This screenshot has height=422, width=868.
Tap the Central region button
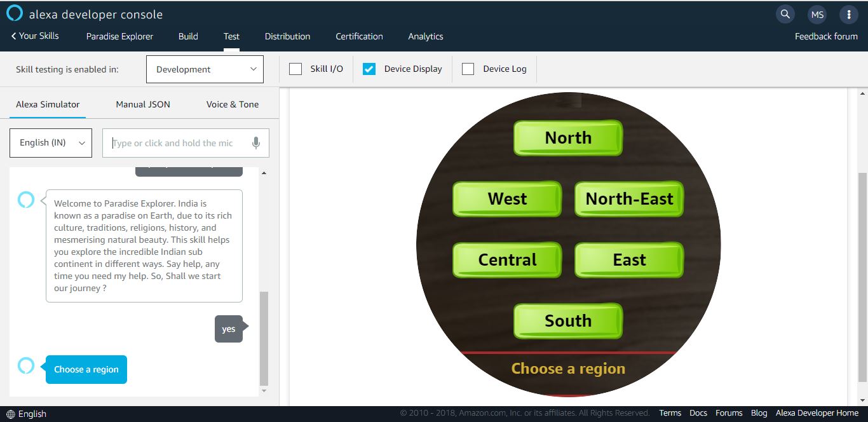(x=507, y=260)
